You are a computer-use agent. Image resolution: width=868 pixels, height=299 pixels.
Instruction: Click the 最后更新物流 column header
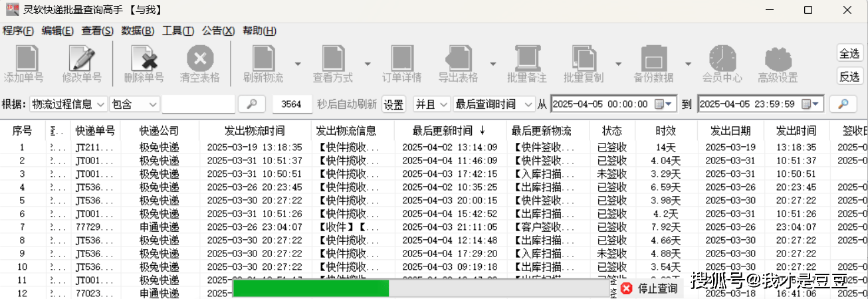[x=547, y=130]
